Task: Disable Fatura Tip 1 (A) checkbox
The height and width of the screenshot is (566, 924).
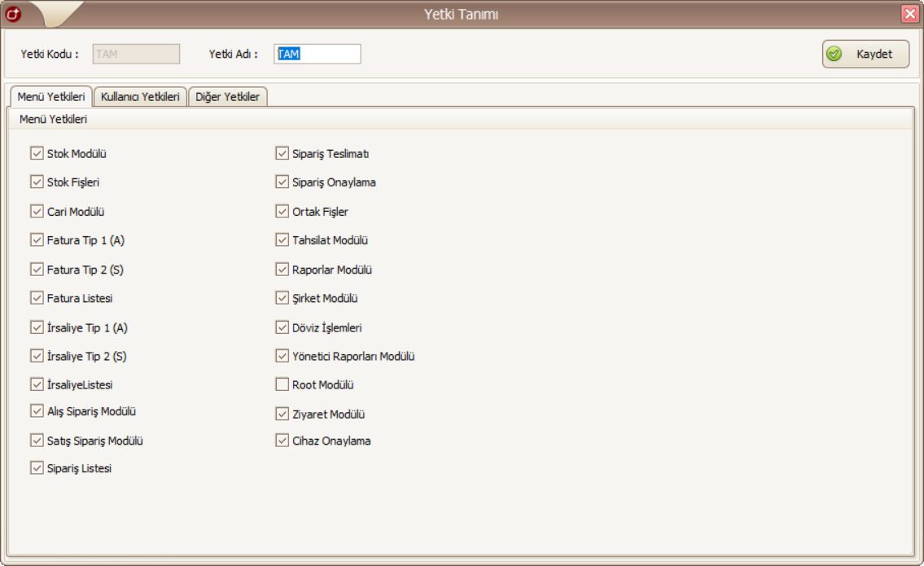Action: coord(36,240)
